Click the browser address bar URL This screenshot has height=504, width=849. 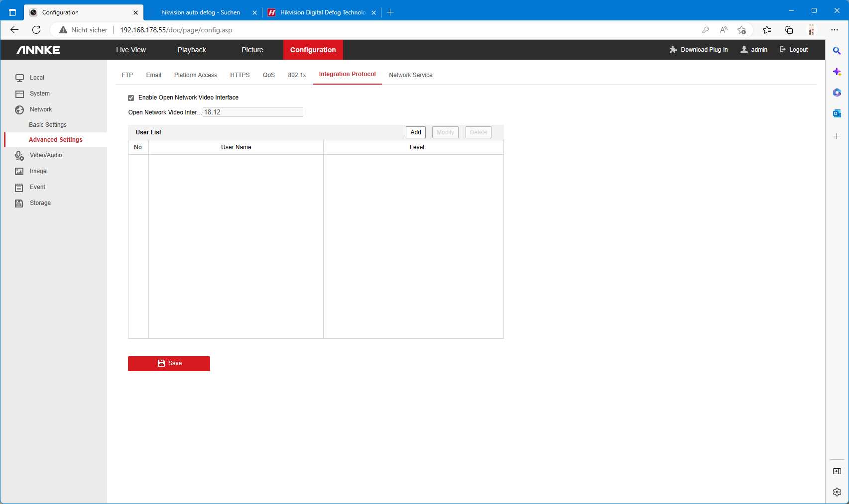coord(176,30)
